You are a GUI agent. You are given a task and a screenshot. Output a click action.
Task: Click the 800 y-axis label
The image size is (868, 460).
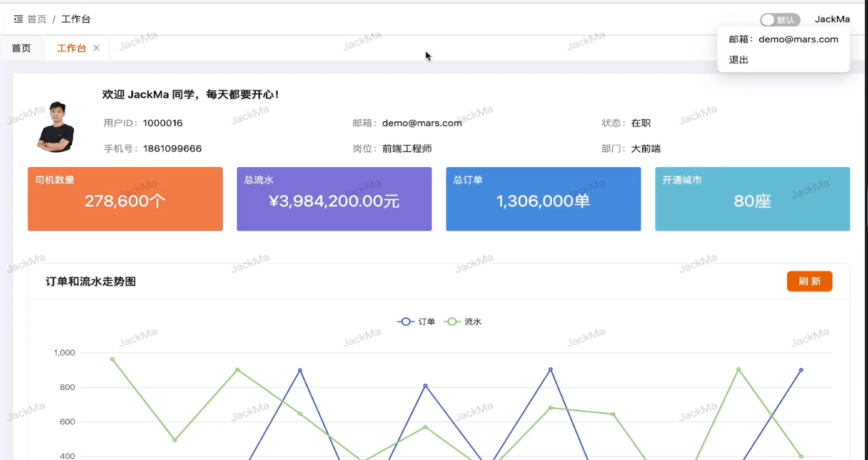tap(67, 387)
